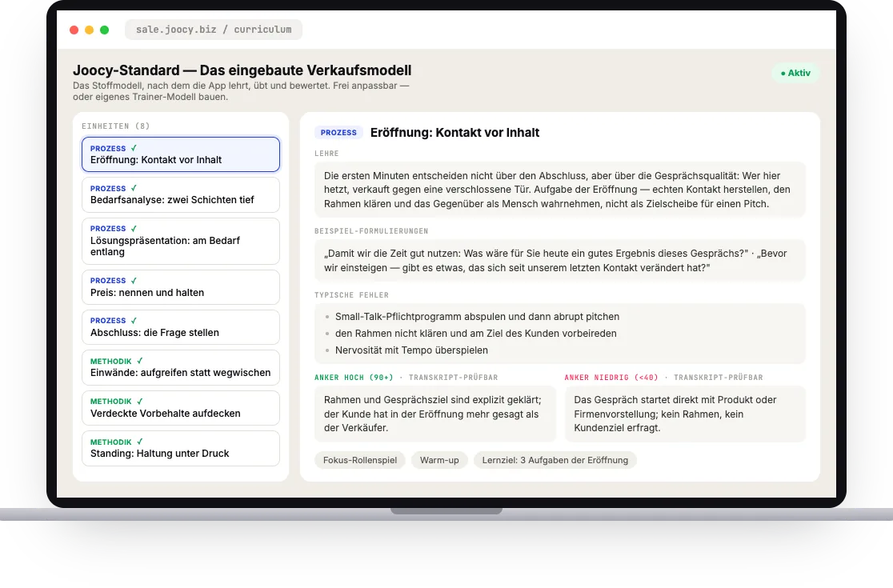This screenshot has width=893, height=588.
Task: Select unit Standing: Haltung unter Druck
Action: pos(181,449)
